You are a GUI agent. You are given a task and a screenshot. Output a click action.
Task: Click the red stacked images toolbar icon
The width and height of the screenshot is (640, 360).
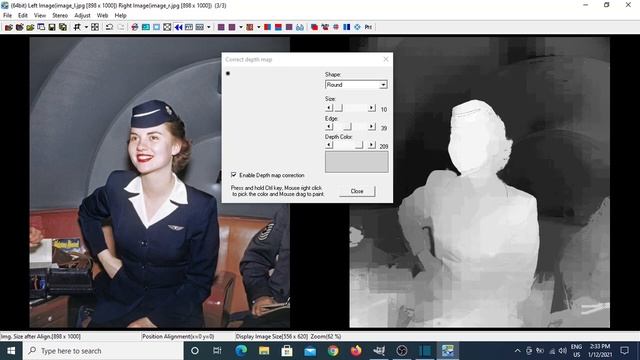click(x=314, y=27)
